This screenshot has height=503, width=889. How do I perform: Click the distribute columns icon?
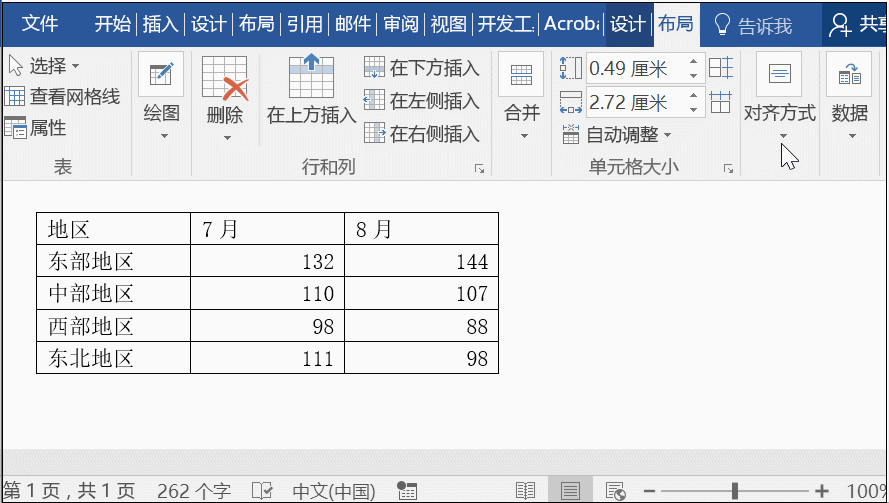click(x=721, y=103)
